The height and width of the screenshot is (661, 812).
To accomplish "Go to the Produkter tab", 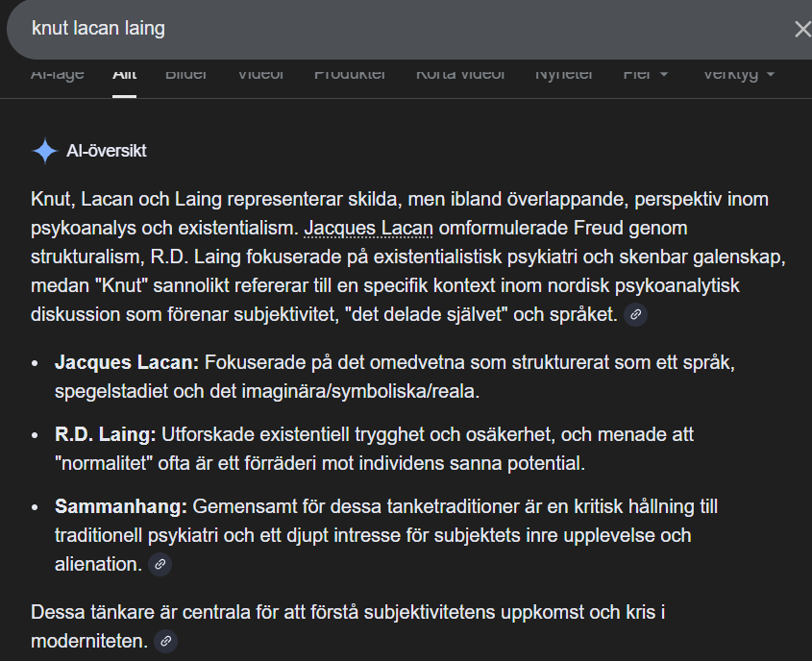I will (350, 74).
